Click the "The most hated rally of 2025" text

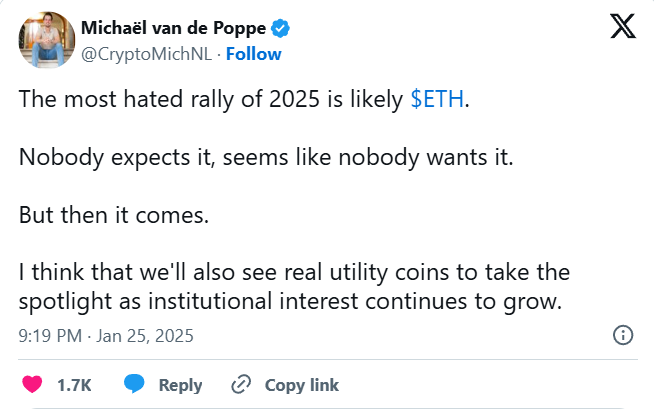pos(169,100)
